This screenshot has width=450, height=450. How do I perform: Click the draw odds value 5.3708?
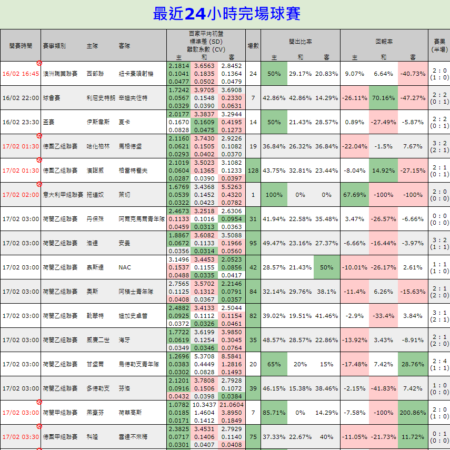click(x=204, y=357)
